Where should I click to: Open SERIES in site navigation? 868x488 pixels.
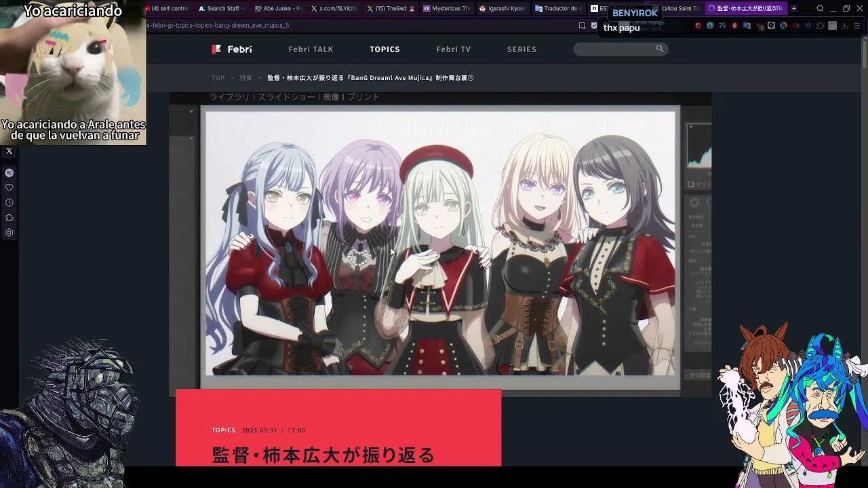(x=521, y=49)
